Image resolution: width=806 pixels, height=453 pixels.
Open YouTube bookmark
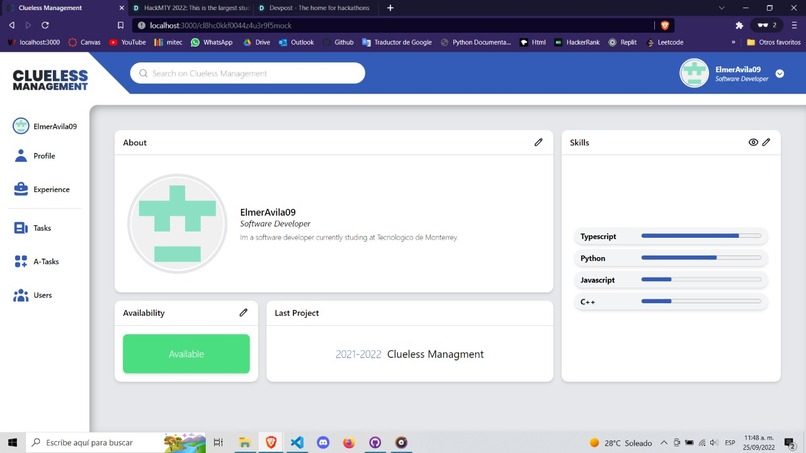127,42
